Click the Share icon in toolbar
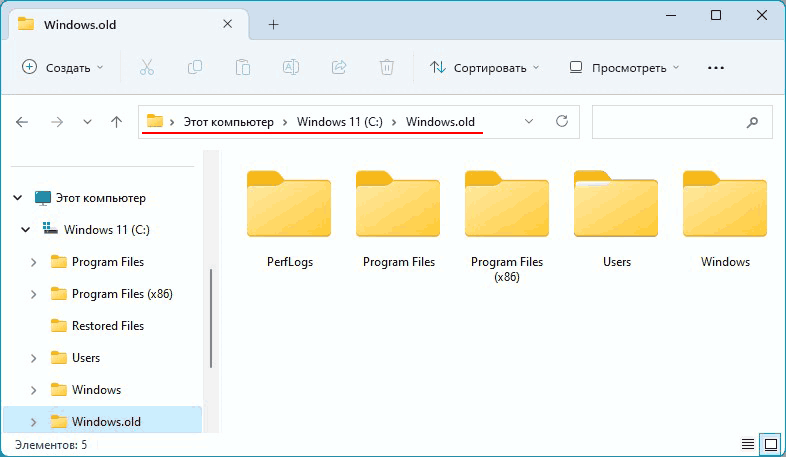This screenshot has width=786, height=457. pyautogui.click(x=339, y=67)
